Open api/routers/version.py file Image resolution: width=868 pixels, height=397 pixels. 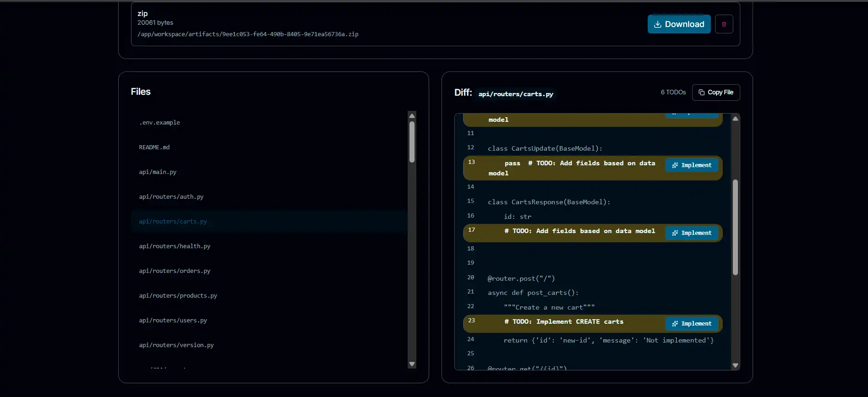click(269, 345)
